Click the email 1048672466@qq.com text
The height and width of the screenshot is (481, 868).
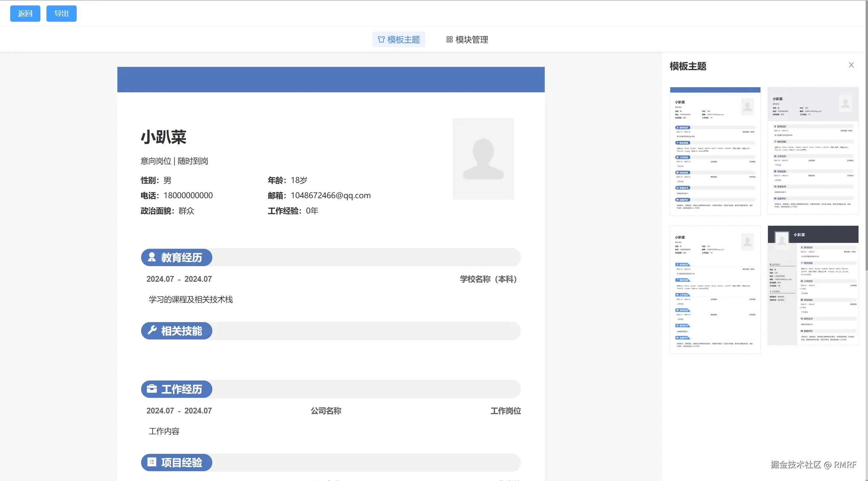click(x=330, y=196)
